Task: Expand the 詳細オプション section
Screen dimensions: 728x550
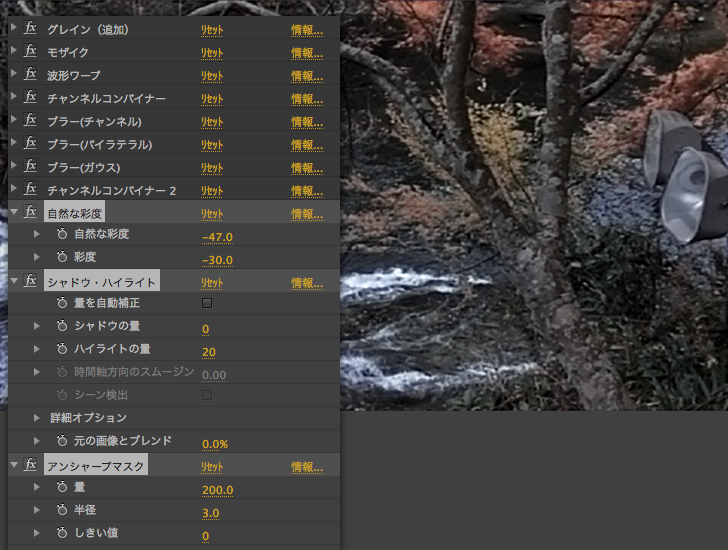Action: [x=37, y=417]
